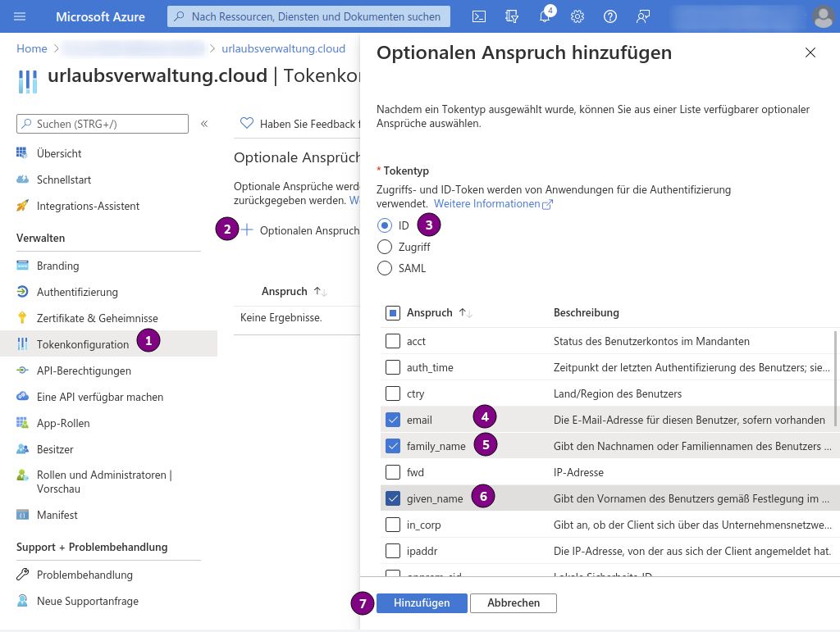Collapse the sidebar with double chevron
The image size is (840, 632).
coord(204,124)
